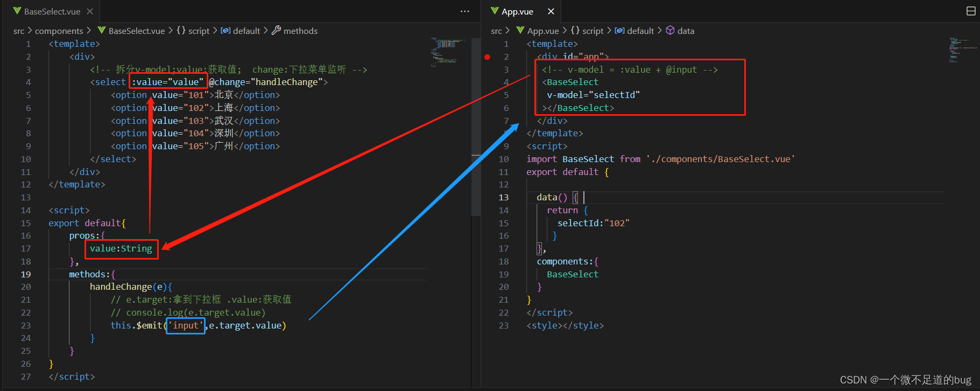The width and height of the screenshot is (980, 391).
Task: Click the 'value:String' prop text
Action: coord(121,248)
